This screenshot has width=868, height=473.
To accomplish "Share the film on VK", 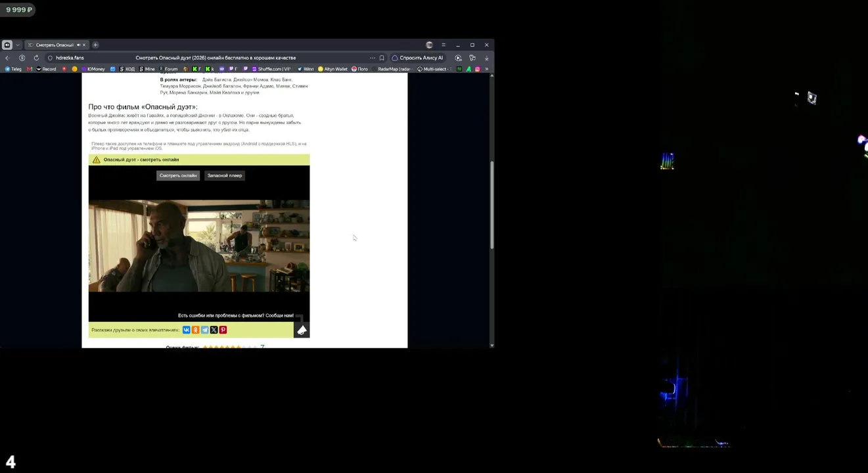I will (187, 330).
